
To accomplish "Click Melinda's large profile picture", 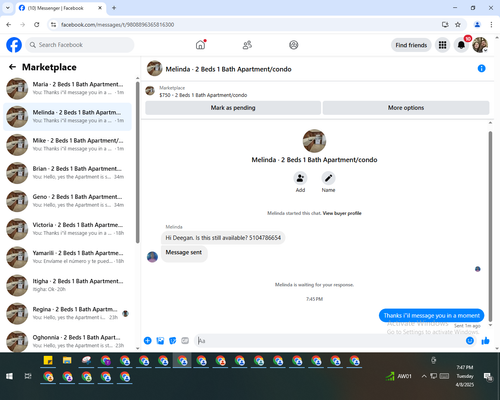I will [x=314, y=141].
